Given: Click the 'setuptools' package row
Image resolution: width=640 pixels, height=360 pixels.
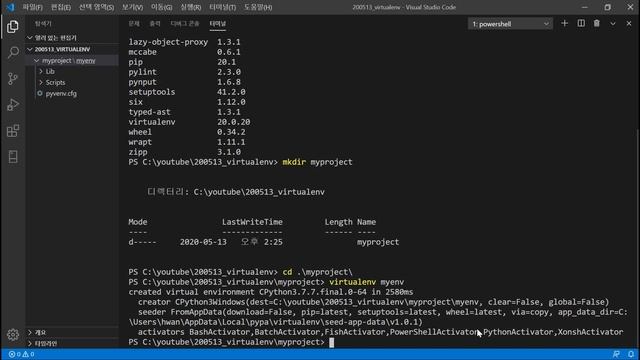Looking at the screenshot, I should pos(187,92).
